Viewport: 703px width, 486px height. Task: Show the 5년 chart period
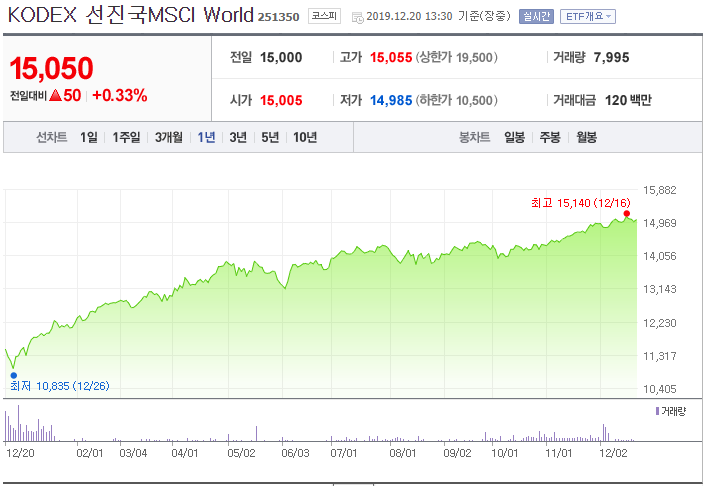pyautogui.click(x=270, y=137)
